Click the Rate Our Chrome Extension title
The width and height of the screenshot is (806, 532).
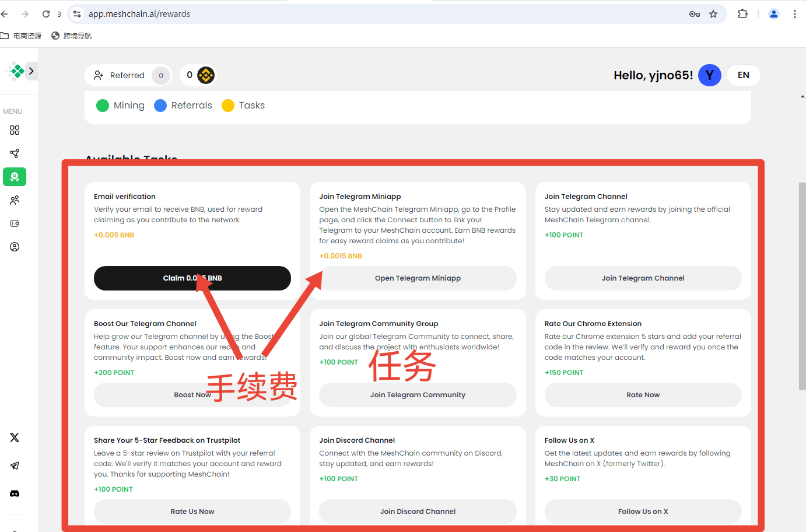593,324
